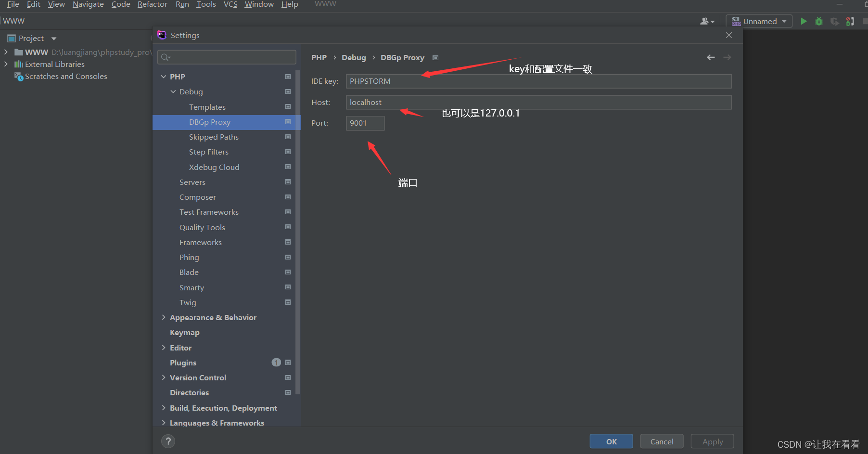868x454 pixels.
Task: Click the Host input field
Action: [x=538, y=102]
